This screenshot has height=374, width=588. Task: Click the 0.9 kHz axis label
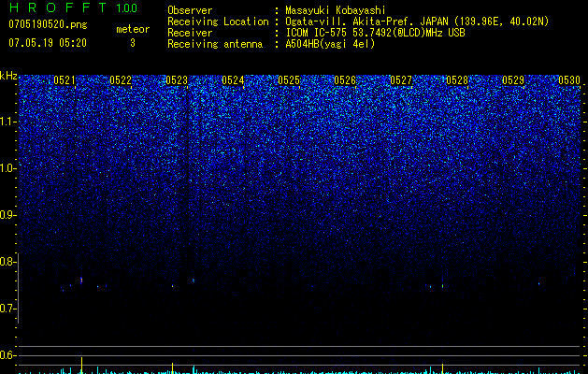pos(7,215)
